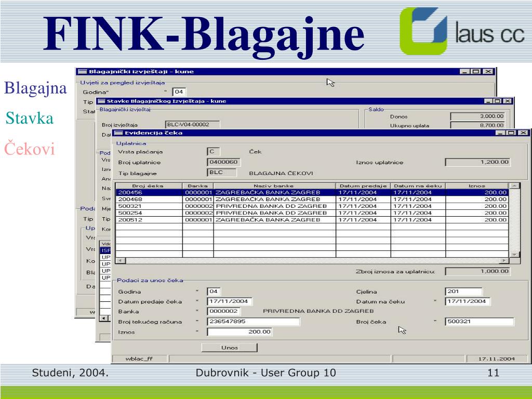
Task: Select cheque row 500254
Action: pos(312,212)
